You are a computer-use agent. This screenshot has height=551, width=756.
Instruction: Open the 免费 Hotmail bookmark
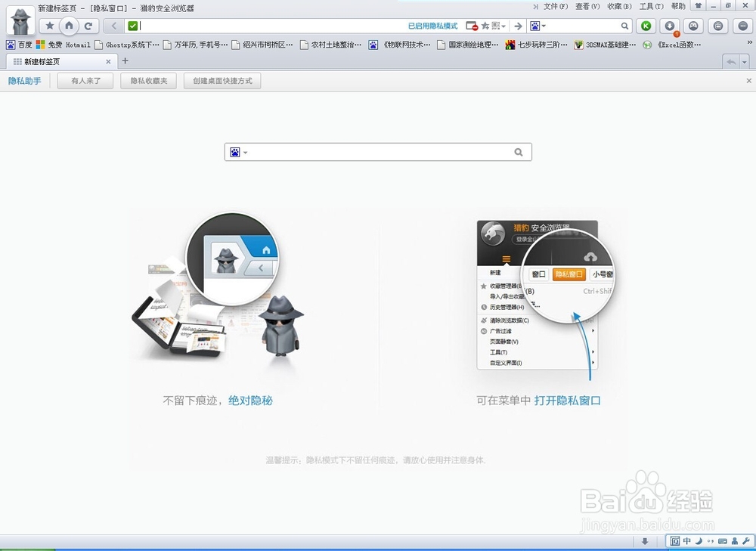pos(64,45)
